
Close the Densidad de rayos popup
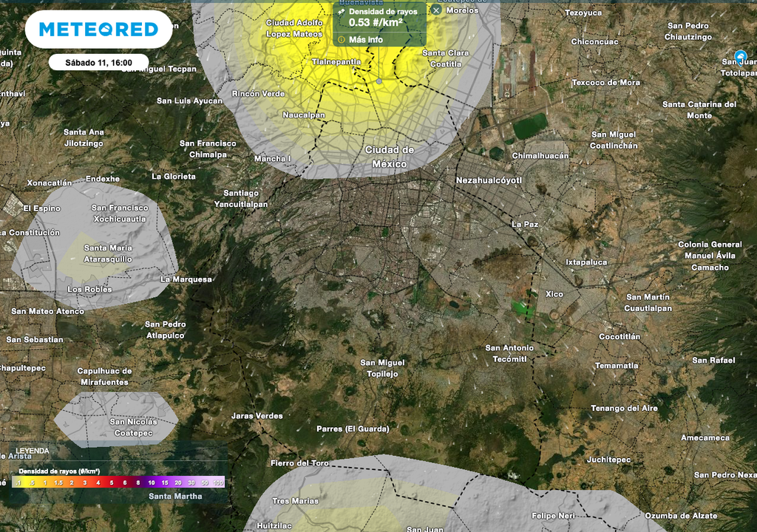click(436, 10)
